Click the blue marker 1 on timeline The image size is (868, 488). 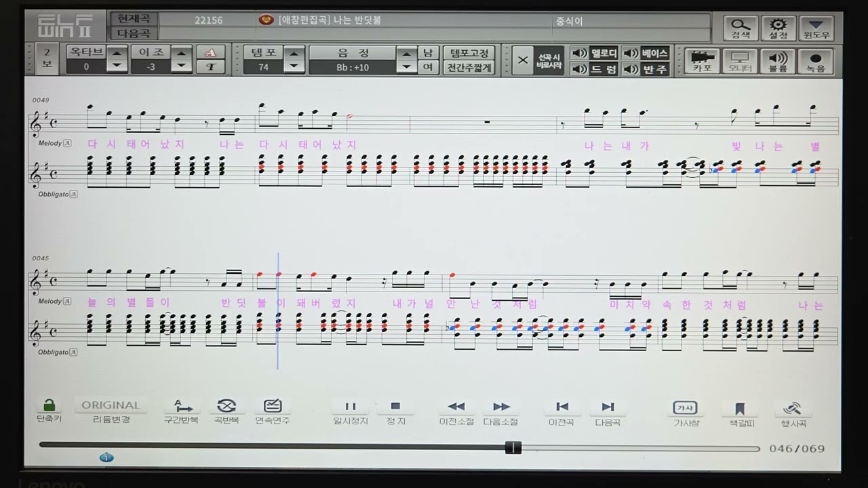(x=106, y=457)
